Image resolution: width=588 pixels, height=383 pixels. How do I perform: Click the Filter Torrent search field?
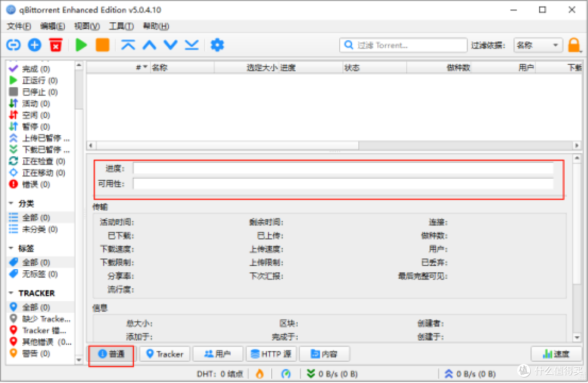[403, 45]
